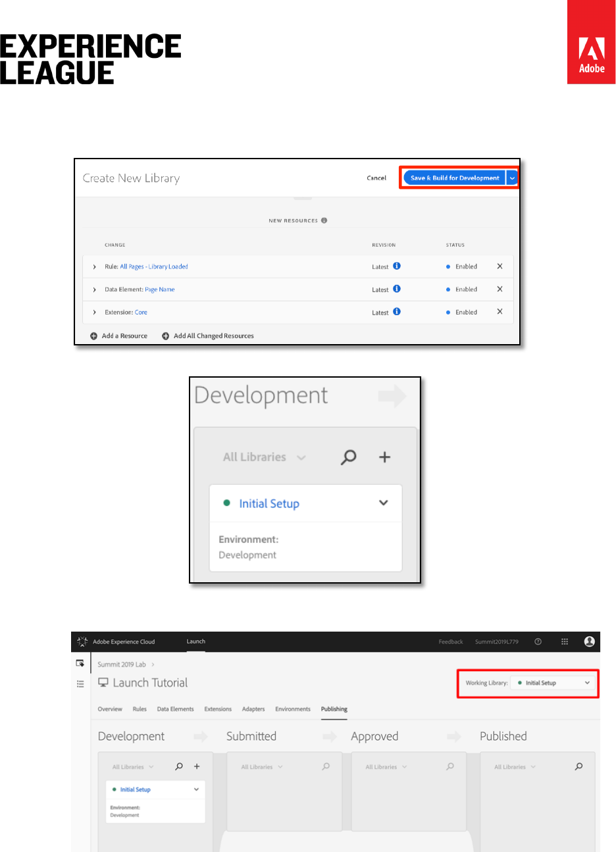Click search icon in Approved column
Viewport: 616px width, 852px height.
[450, 766]
